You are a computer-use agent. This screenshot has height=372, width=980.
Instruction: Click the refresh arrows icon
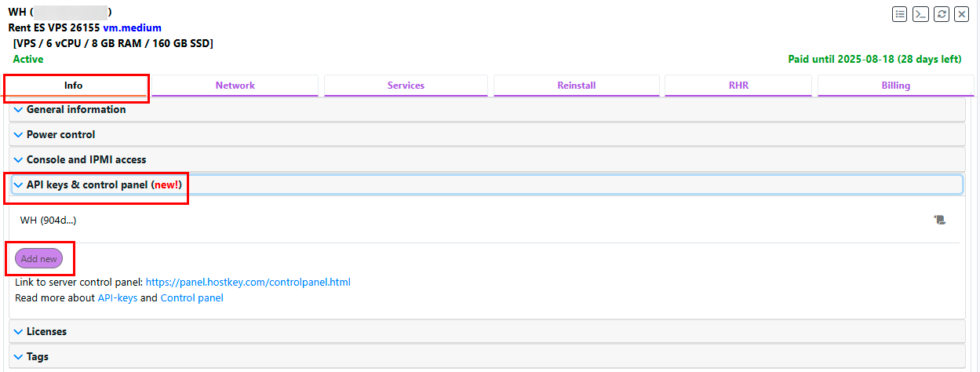click(x=942, y=14)
